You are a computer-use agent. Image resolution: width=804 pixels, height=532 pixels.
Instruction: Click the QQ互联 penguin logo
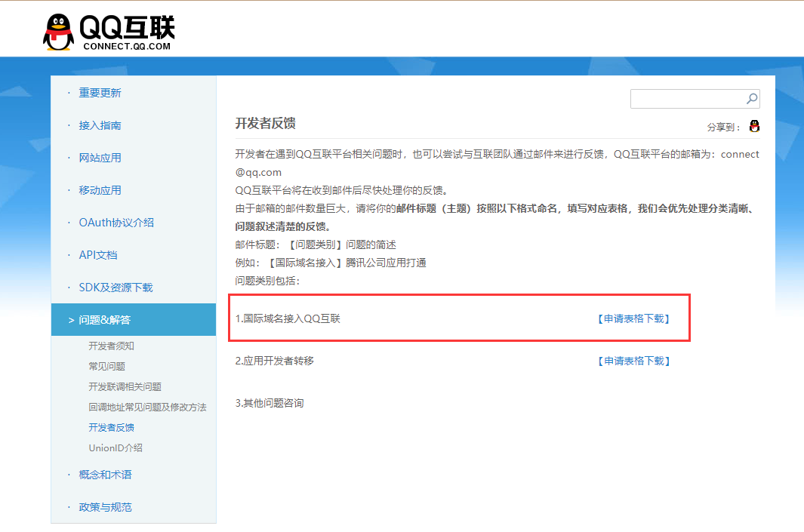point(108,33)
